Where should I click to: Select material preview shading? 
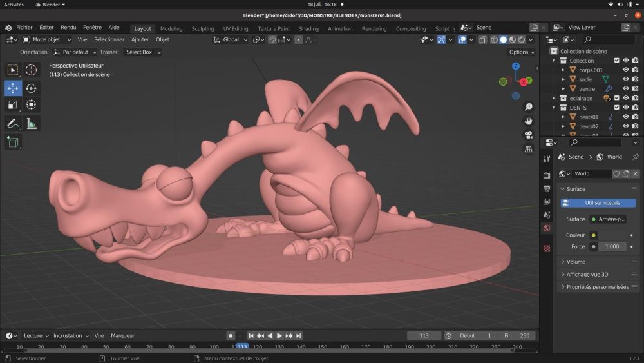[x=512, y=40]
